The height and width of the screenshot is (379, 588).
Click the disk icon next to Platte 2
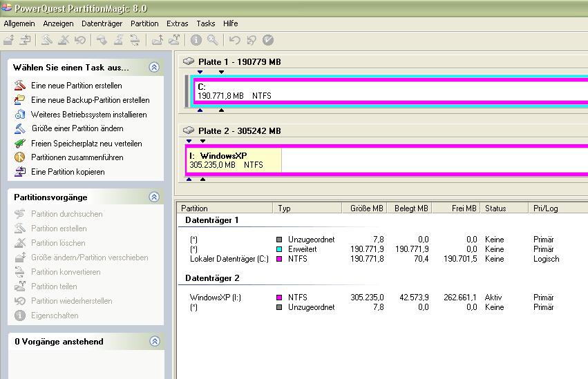189,130
